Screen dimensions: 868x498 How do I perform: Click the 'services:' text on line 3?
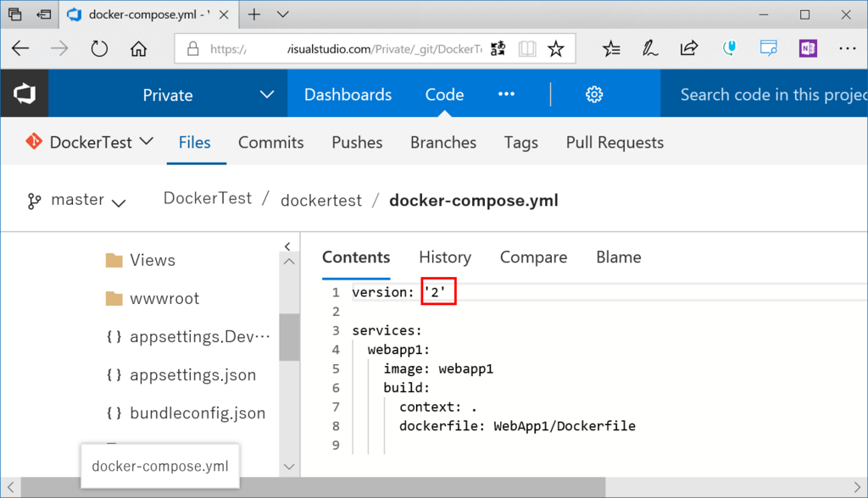[387, 330]
